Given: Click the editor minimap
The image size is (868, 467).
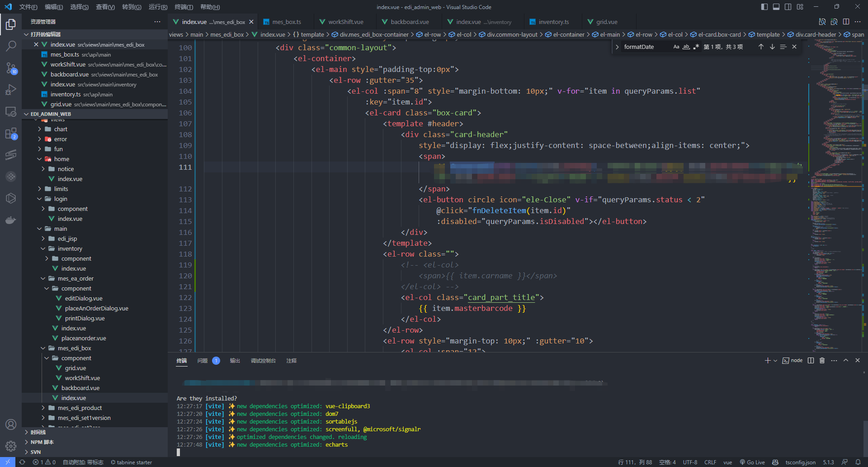Looking at the screenshot, I should [x=835, y=195].
